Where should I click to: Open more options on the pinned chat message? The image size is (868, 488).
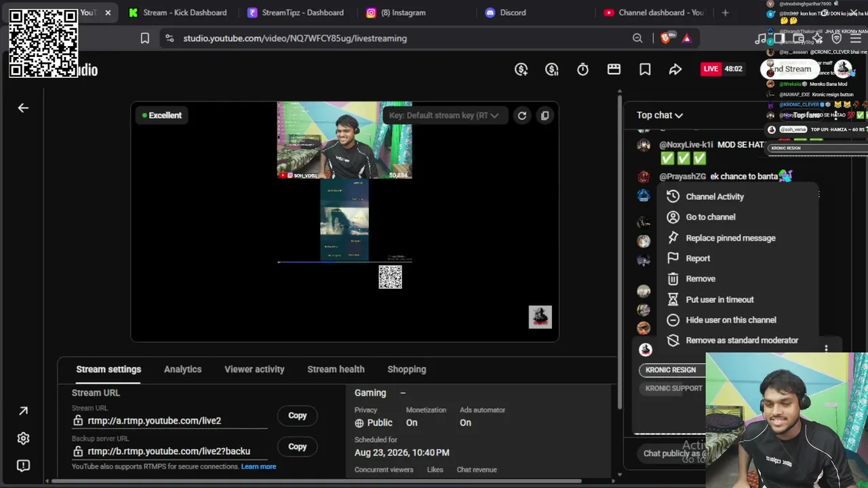(826, 349)
